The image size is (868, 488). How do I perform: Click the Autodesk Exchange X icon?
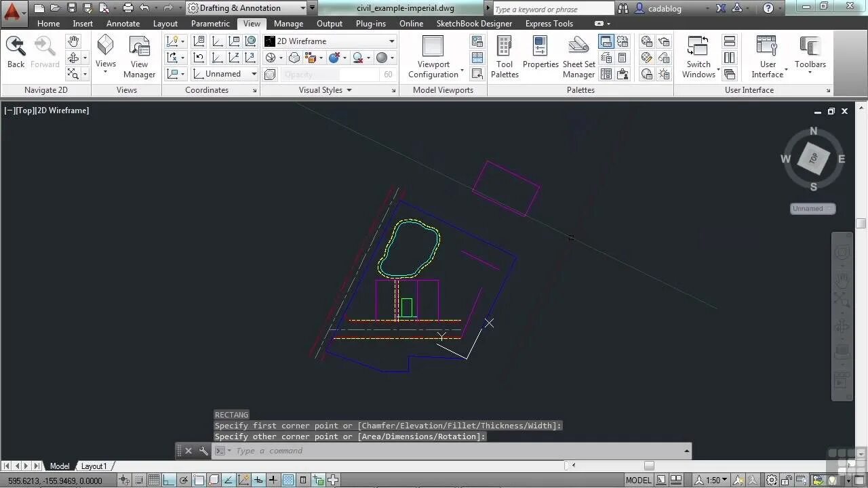[721, 8]
